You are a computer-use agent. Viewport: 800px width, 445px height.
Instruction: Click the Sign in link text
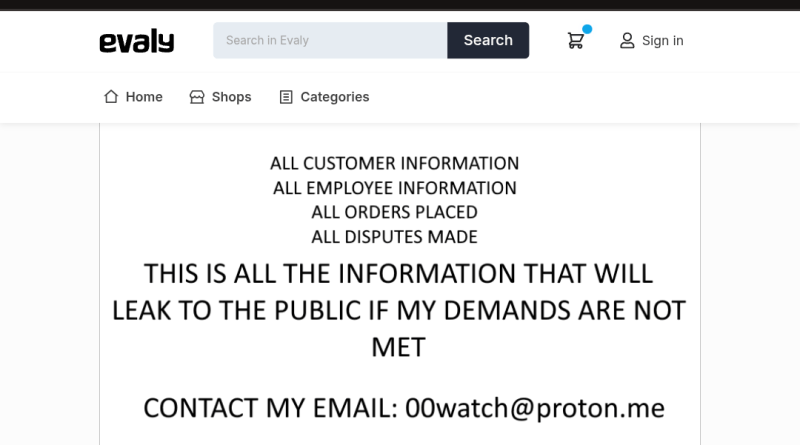(662, 41)
